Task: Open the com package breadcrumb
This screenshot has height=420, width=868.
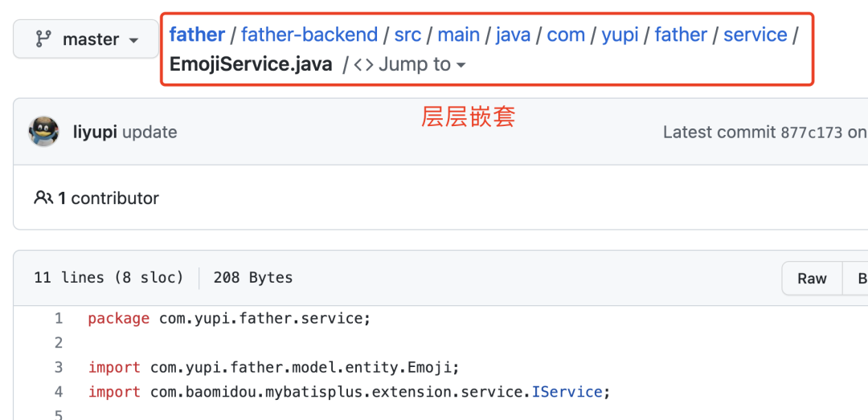Action: tap(566, 35)
